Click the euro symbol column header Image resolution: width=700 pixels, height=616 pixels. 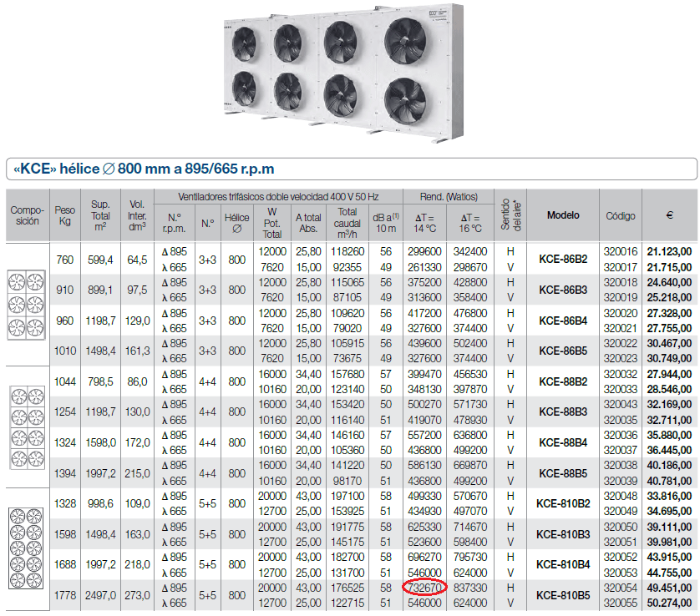tap(669, 216)
